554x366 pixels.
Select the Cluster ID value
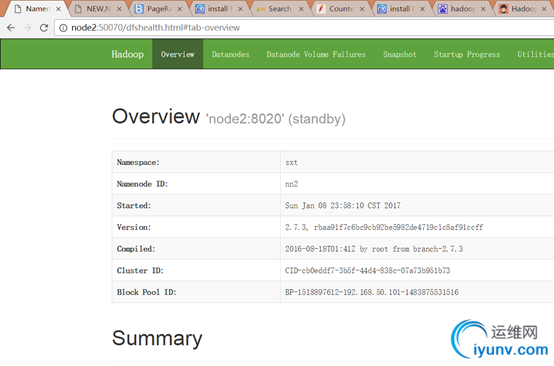click(x=367, y=271)
